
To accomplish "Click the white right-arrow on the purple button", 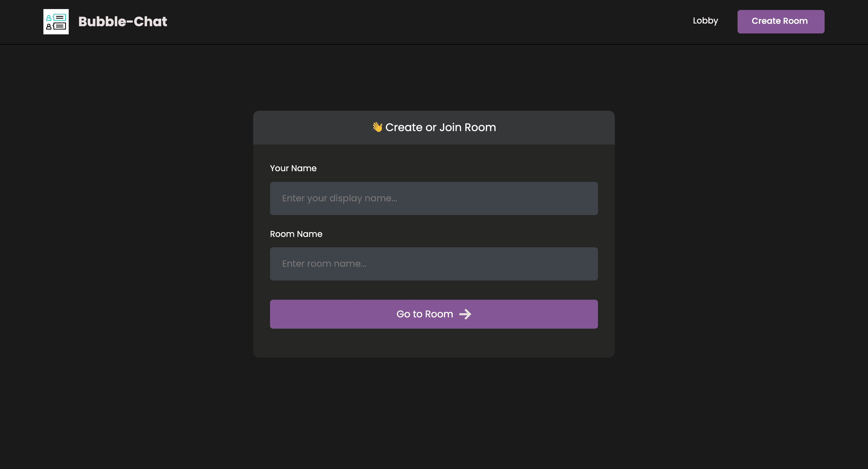I will click(x=465, y=314).
